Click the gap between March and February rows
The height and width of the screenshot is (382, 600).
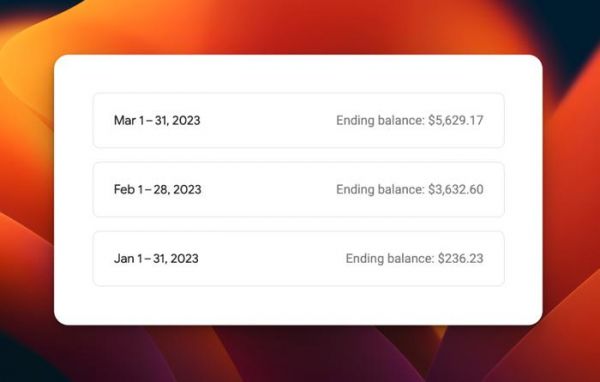pos(298,155)
